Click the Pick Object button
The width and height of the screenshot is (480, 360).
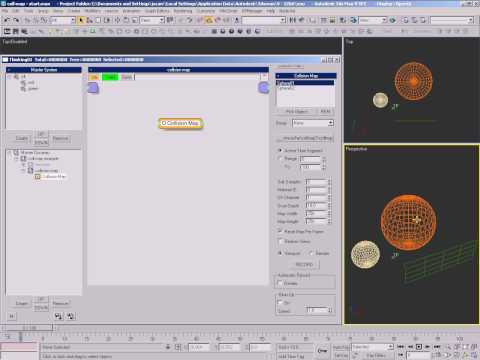297,111
